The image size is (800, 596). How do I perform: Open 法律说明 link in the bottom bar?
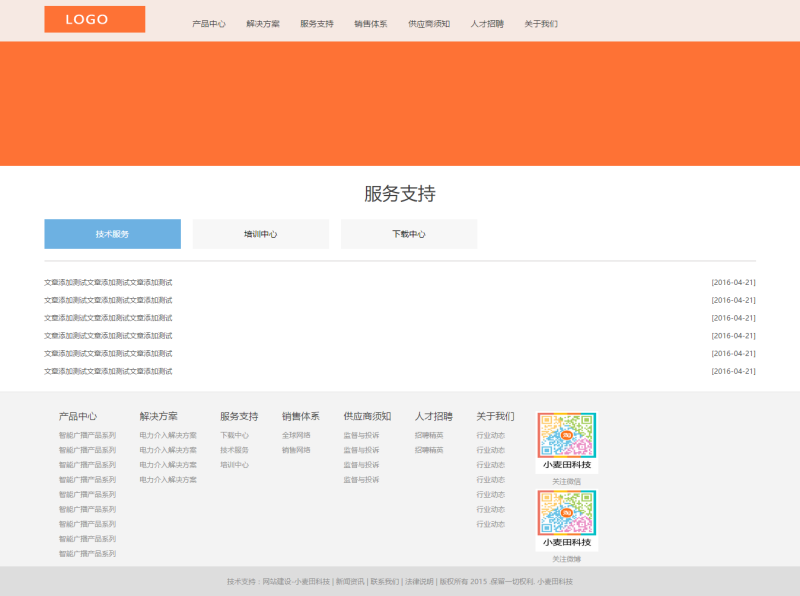419,582
